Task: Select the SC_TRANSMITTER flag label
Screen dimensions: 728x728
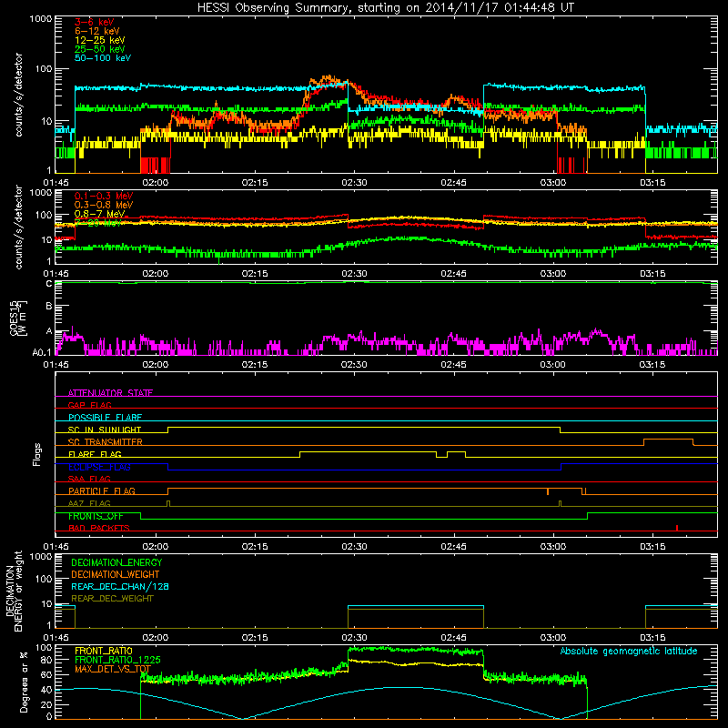Action: coord(105,441)
